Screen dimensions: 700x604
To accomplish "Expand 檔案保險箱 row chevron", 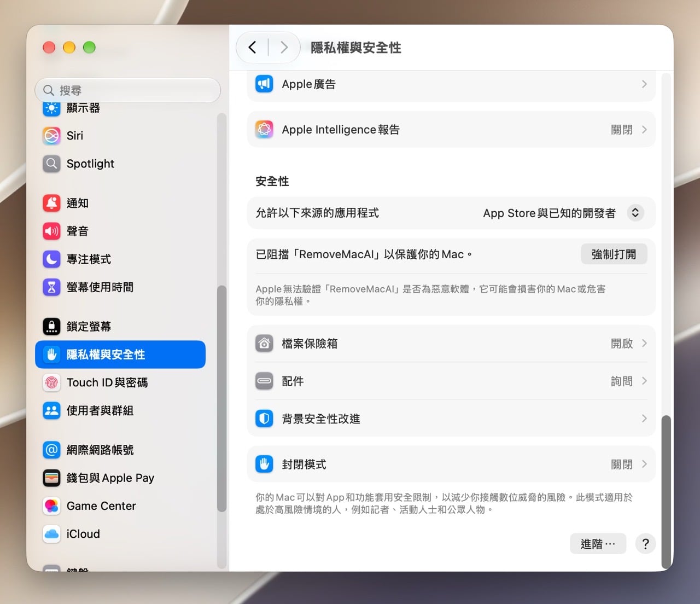I will tap(644, 343).
